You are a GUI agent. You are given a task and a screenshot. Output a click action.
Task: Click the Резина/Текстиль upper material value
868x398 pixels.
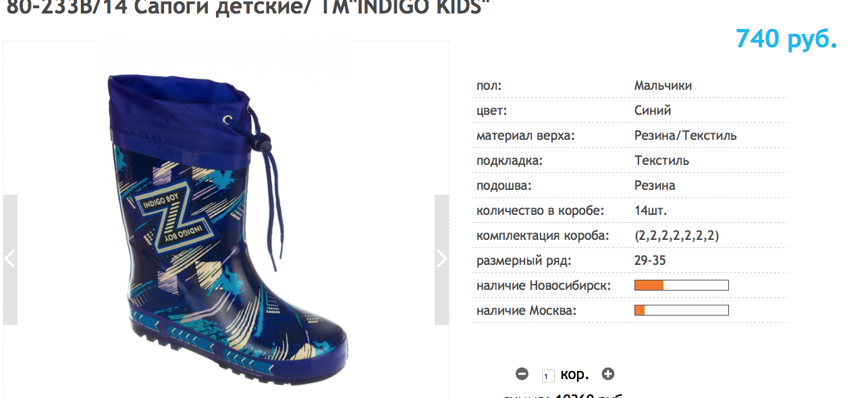click(686, 136)
